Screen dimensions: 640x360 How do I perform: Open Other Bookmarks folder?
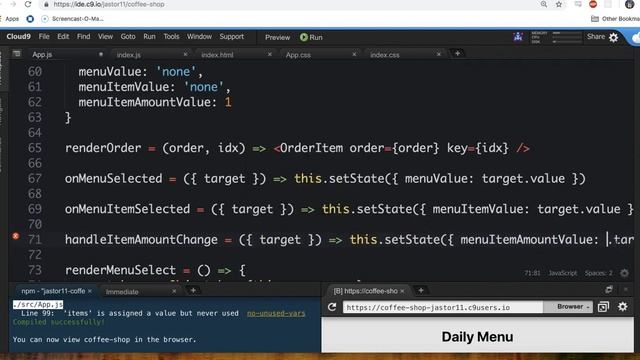(x=616, y=19)
